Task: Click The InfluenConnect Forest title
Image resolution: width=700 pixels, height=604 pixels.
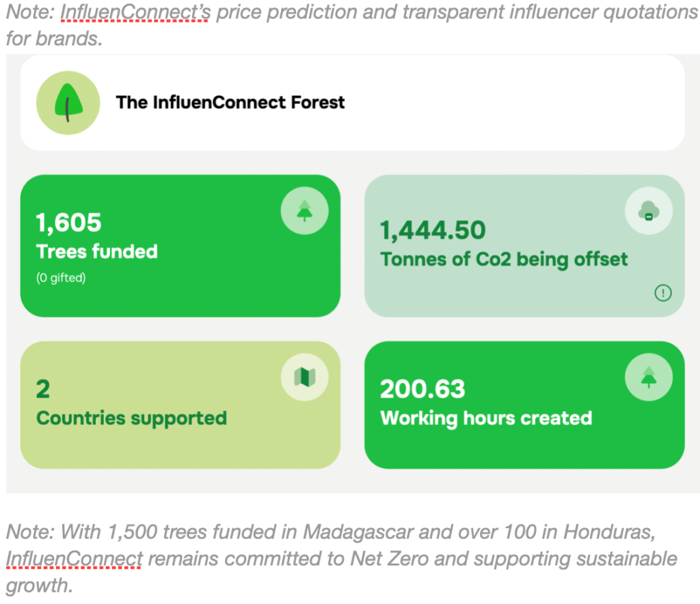Action: point(230,102)
